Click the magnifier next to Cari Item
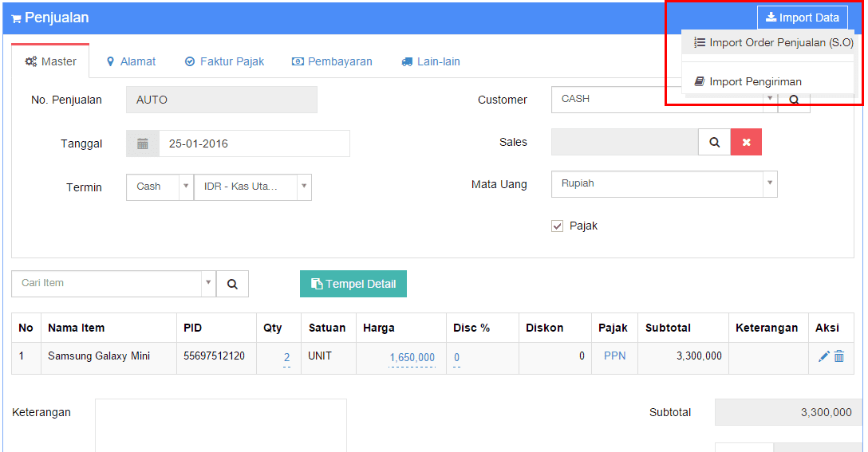 coord(232,284)
